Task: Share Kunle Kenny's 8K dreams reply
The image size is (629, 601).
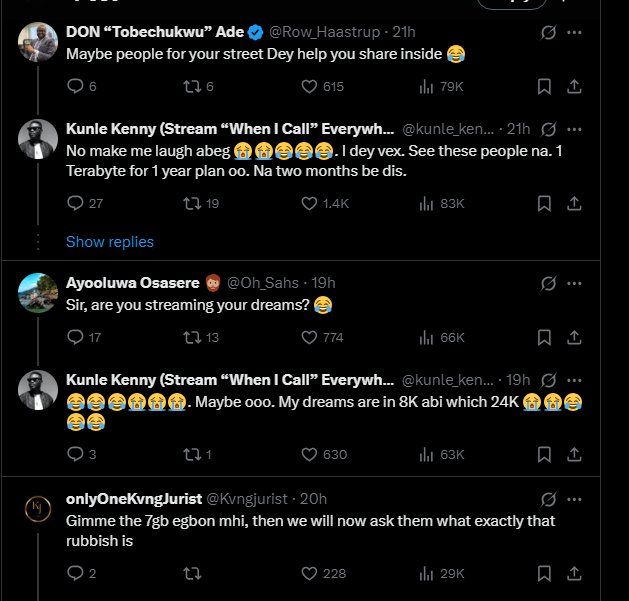Action: pyautogui.click(x=574, y=454)
